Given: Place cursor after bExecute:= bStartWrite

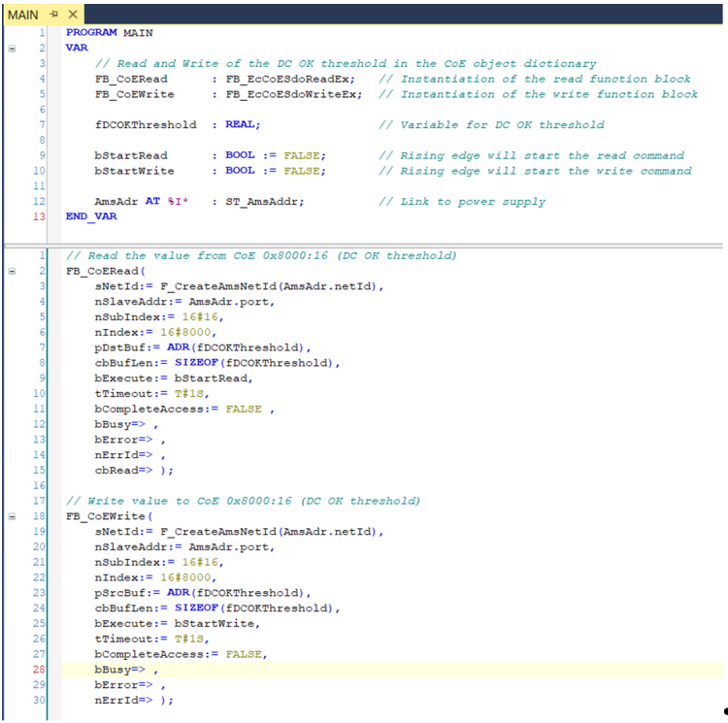Looking at the screenshot, I should pyautogui.click(x=261, y=624).
